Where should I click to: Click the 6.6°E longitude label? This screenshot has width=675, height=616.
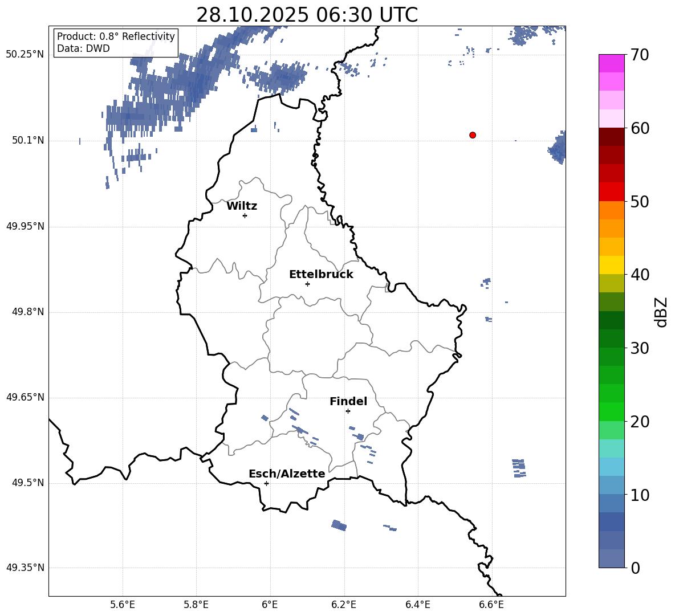[x=491, y=605]
